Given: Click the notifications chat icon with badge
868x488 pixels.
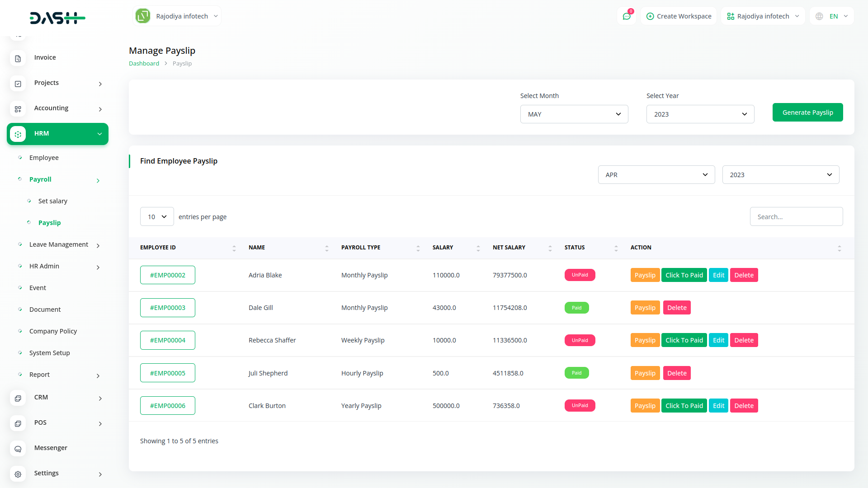Looking at the screenshot, I should coord(627,16).
